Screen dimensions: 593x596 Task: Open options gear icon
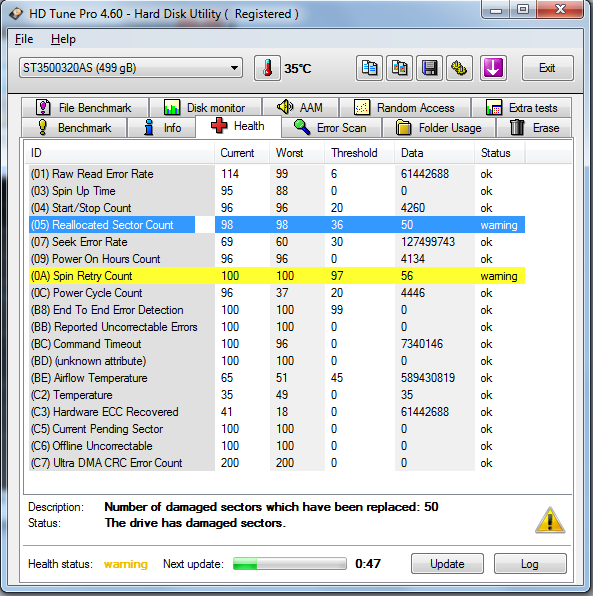point(459,68)
